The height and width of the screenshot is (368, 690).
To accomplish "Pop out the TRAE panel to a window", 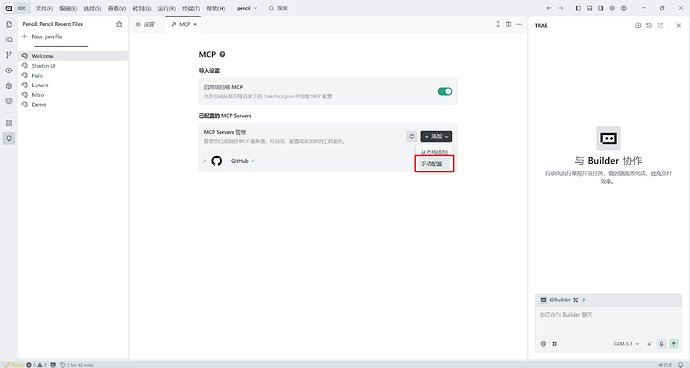I will click(x=660, y=26).
